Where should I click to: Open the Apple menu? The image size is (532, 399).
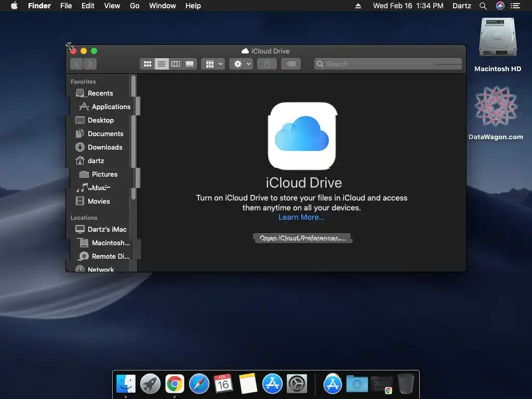pyautogui.click(x=14, y=6)
